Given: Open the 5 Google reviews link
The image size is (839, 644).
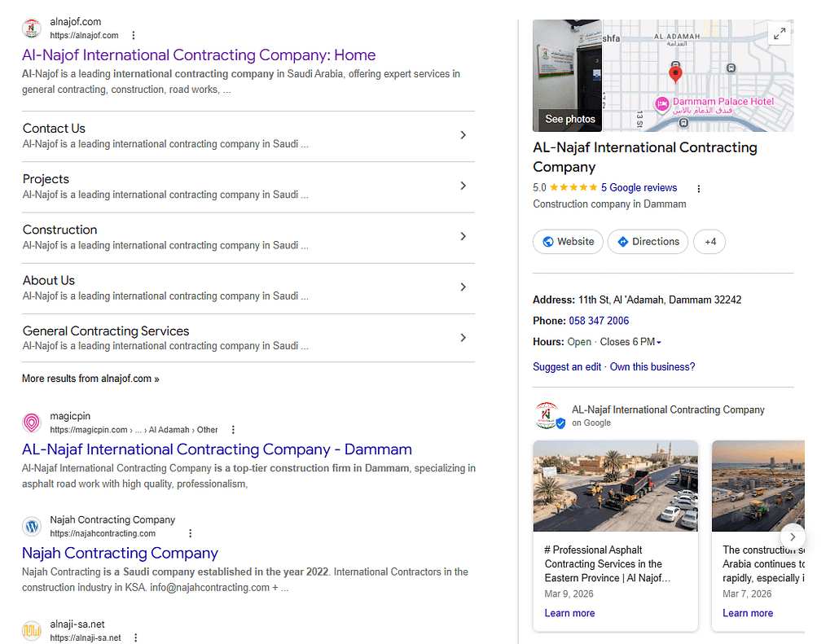Looking at the screenshot, I should [639, 188].
